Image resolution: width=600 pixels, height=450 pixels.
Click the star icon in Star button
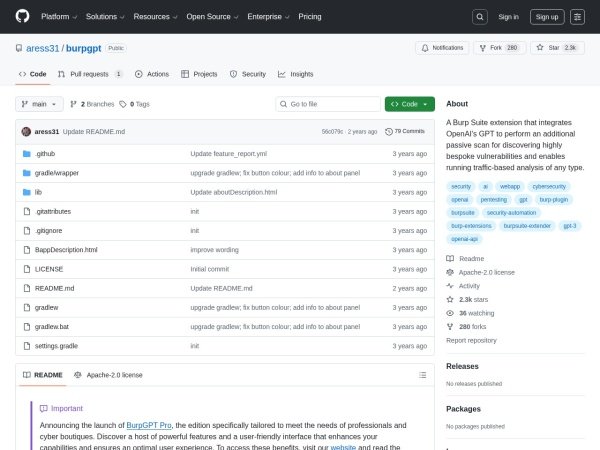[x=540, y=47]
